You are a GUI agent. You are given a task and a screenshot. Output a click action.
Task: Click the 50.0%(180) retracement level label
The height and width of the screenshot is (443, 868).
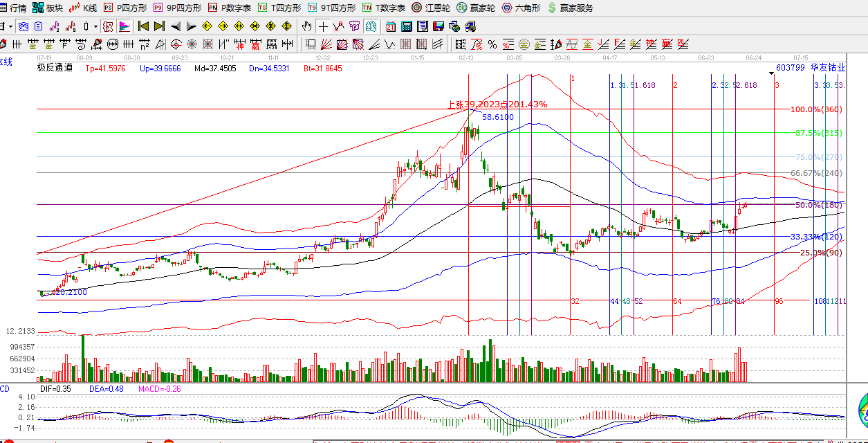(818, 206)
